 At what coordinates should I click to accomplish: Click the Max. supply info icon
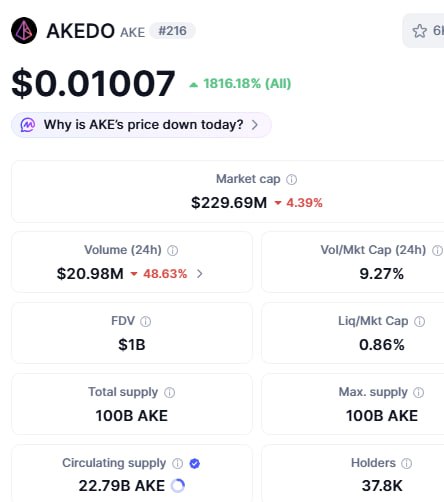click(x=418, y=392)
